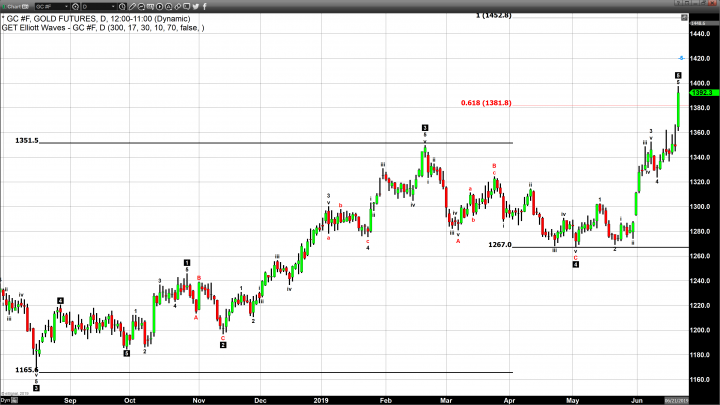The width and height of the screenshot is (720, 405).
Task: Click the black wave 4 box below the May low
Action: [575, 264]
